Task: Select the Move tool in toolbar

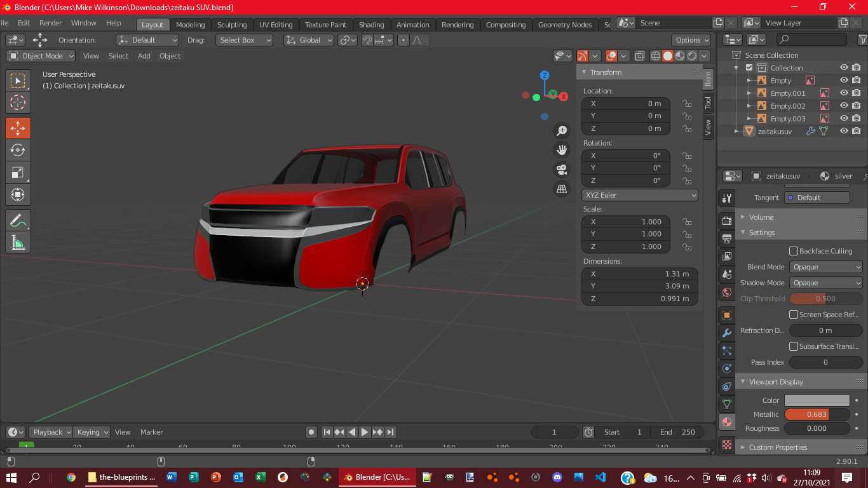Action: click(18, 128)
